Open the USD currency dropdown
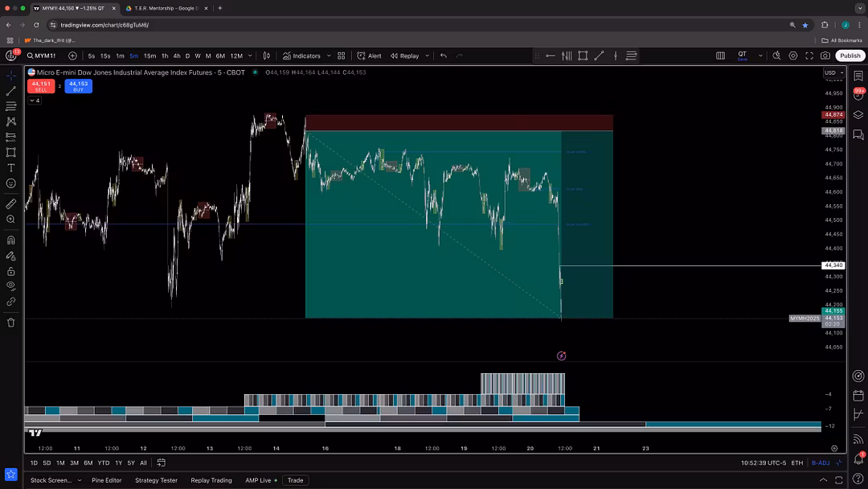Screen dimensions: 868x489 (x=833, y=73)
